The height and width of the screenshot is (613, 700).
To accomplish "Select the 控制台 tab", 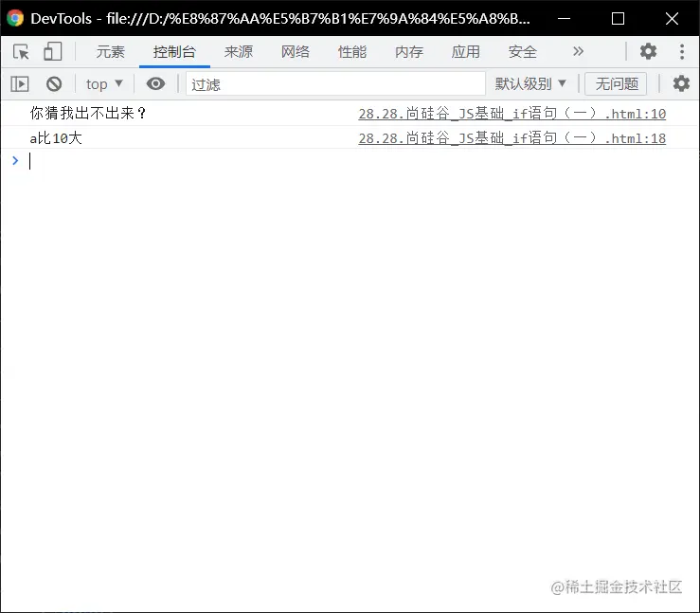I will (x=174, y=52).
